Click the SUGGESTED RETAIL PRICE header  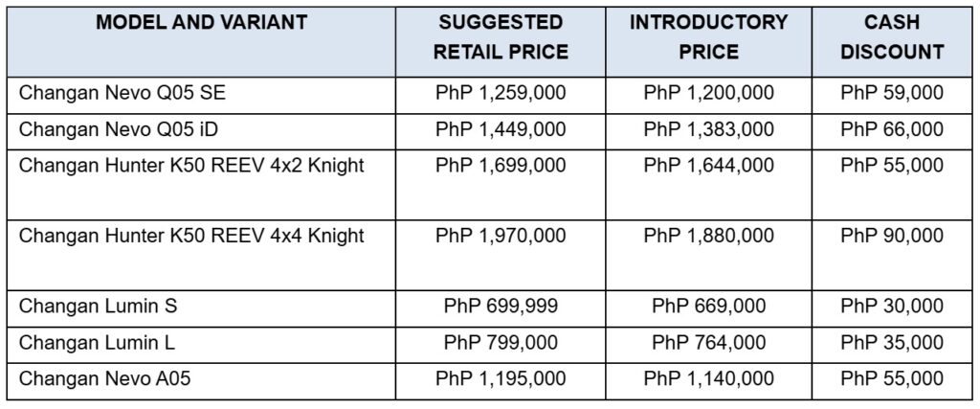[x=501, y=42]
